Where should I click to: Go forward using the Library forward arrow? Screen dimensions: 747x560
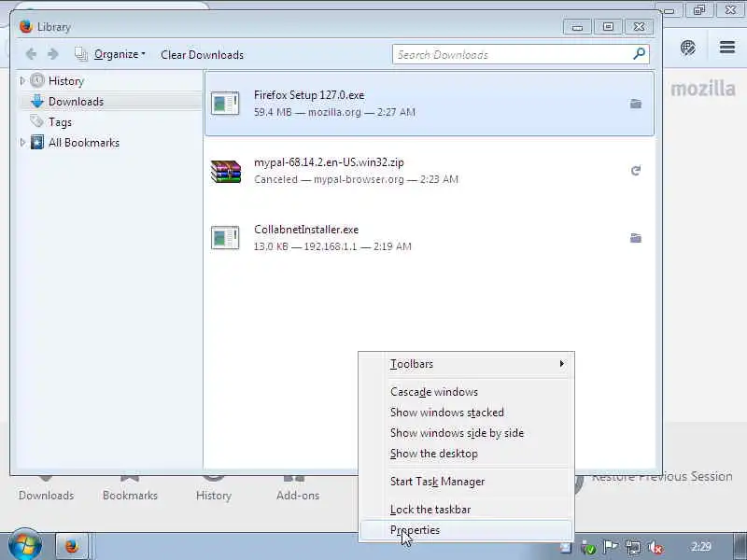[x=53, y=54]
